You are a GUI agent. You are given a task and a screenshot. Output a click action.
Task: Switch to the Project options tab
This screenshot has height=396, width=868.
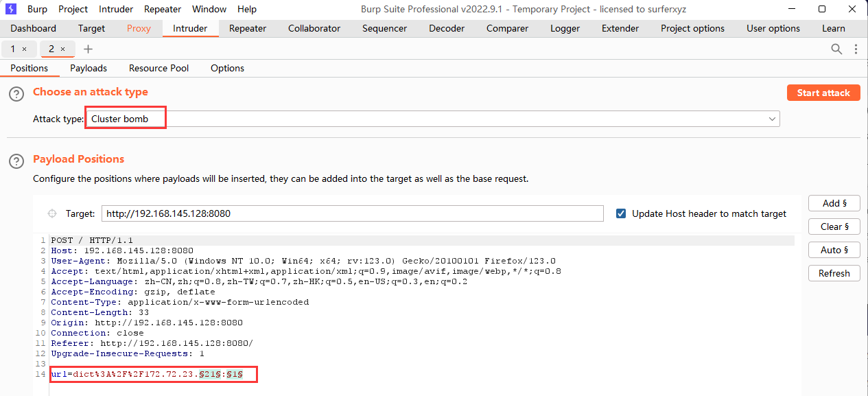coord(692,28)
